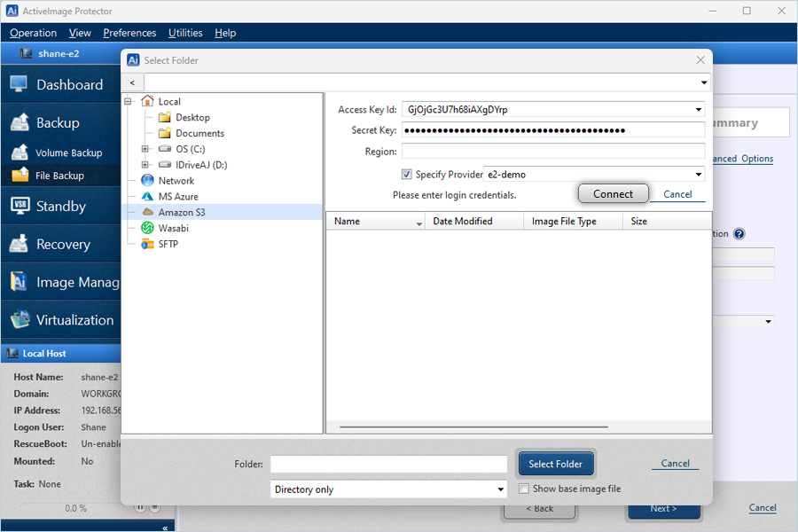Collapse the Local tree node

click(x=129, y=101)
